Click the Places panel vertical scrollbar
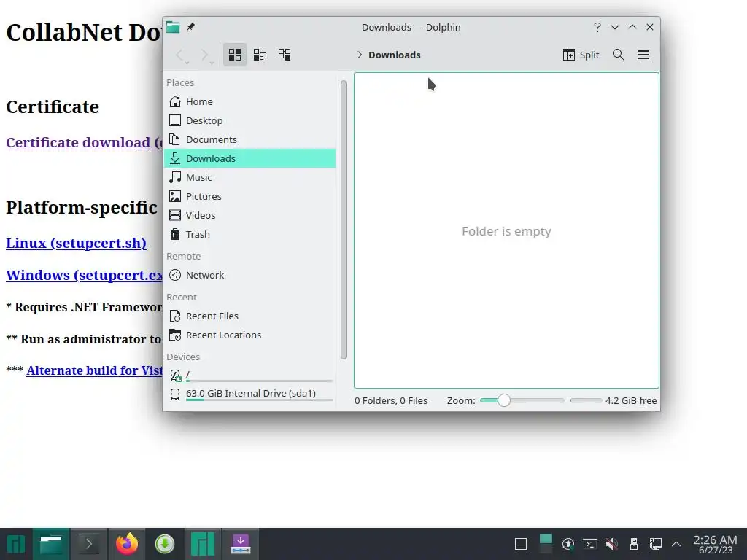Image resolution: width=747 pixels, height=560 pixels. (344, 219)
